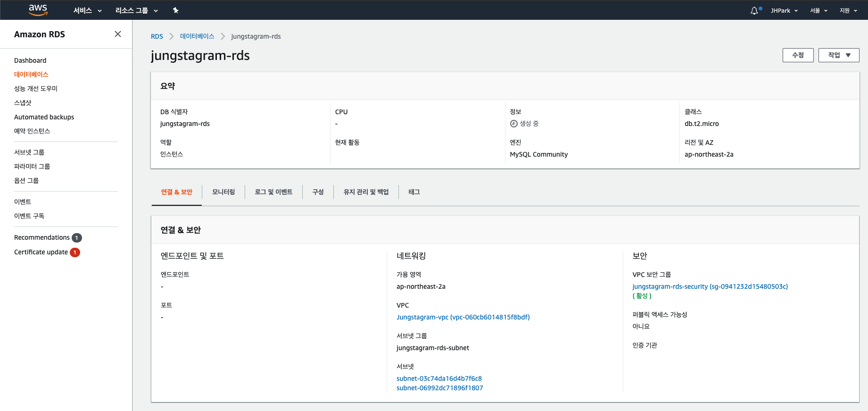The image size is (868, 411).
Task: Click the Recommendations count badge
Action: (77, 238)
